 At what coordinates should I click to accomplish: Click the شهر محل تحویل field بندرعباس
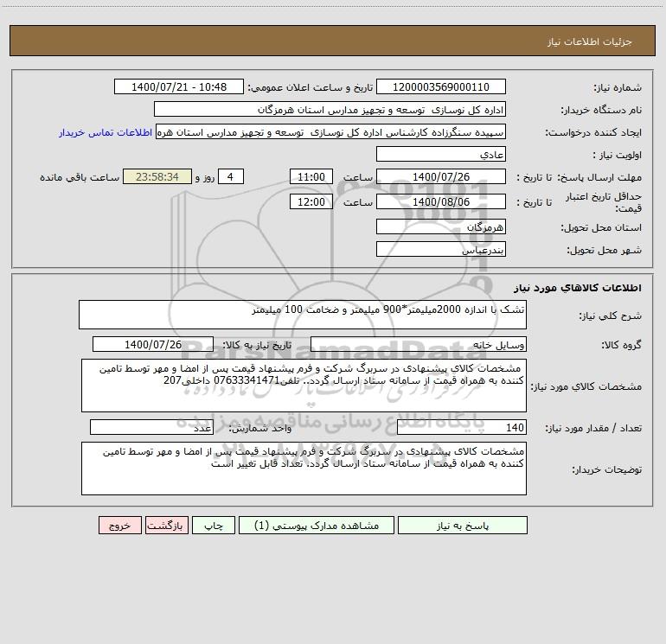click(x=441, y=249)
